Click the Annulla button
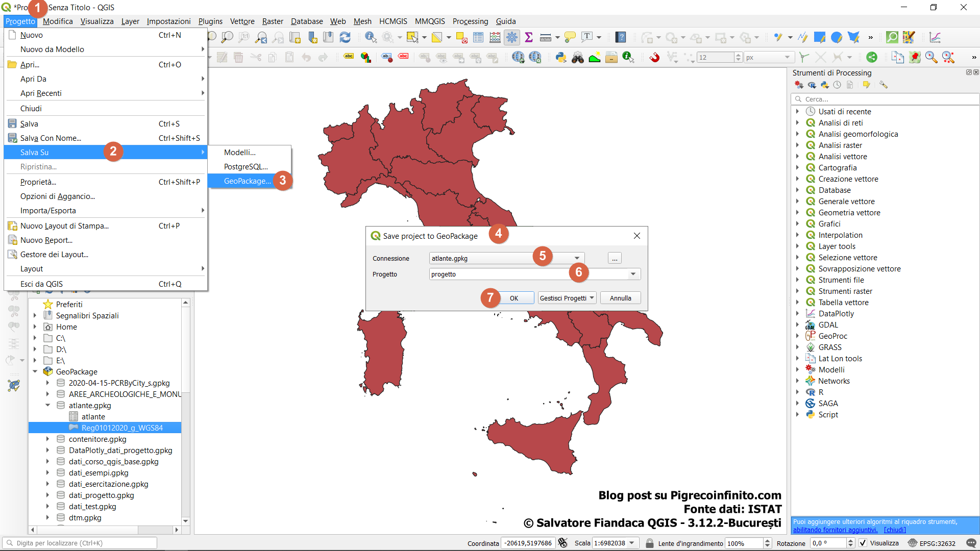 click(x=620, y=298)
